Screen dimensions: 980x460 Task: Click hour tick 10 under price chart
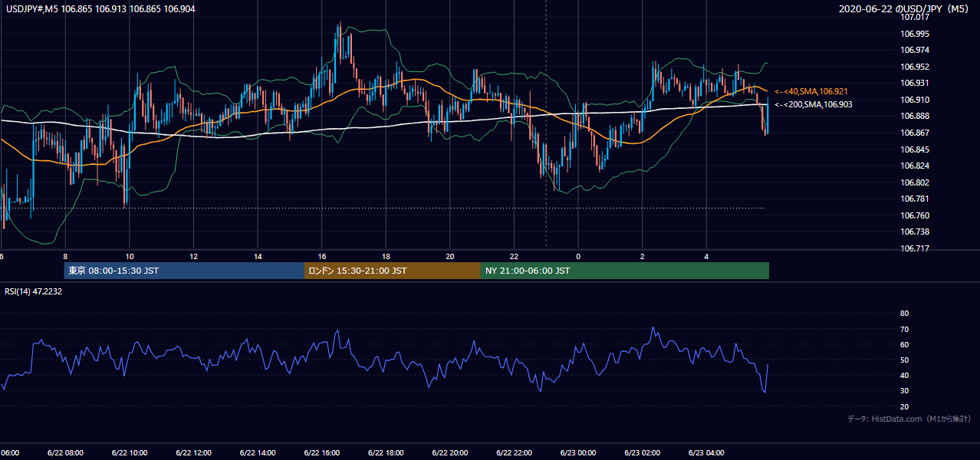[x=130, y=256]
